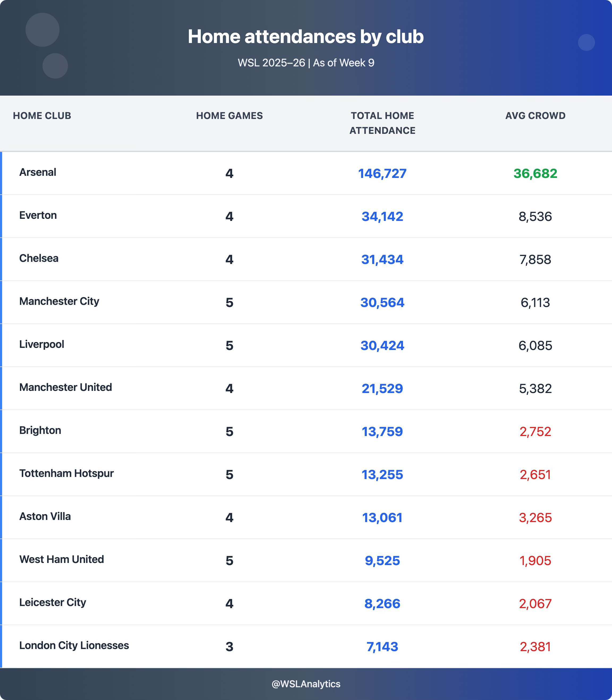Click Liverpool's average crowd 6,085

(535, 345)
